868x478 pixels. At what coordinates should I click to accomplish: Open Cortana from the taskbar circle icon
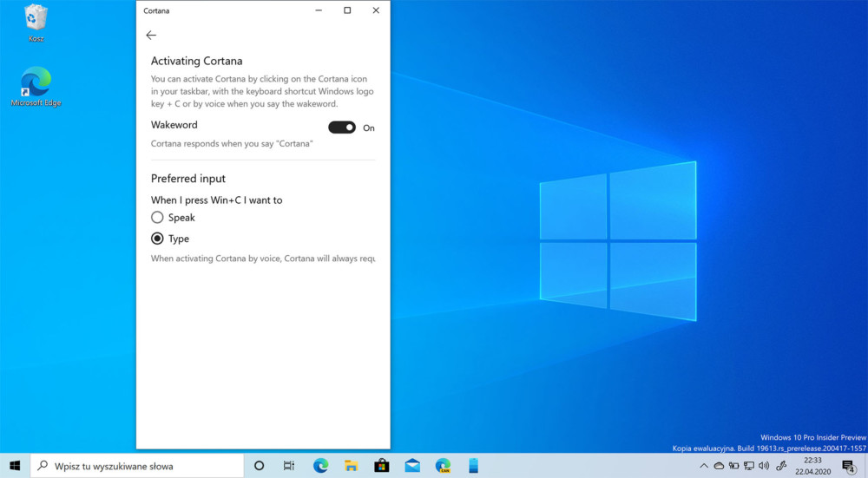click(x=259, y=466)
